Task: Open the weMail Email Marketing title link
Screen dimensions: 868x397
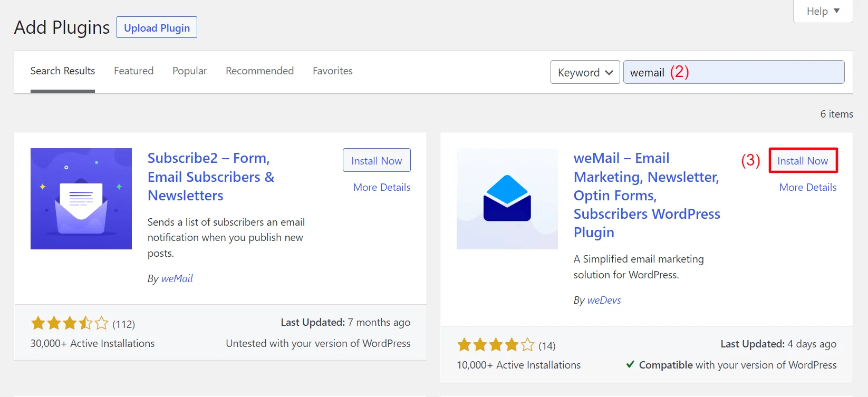Action: [x=647, y=195]
